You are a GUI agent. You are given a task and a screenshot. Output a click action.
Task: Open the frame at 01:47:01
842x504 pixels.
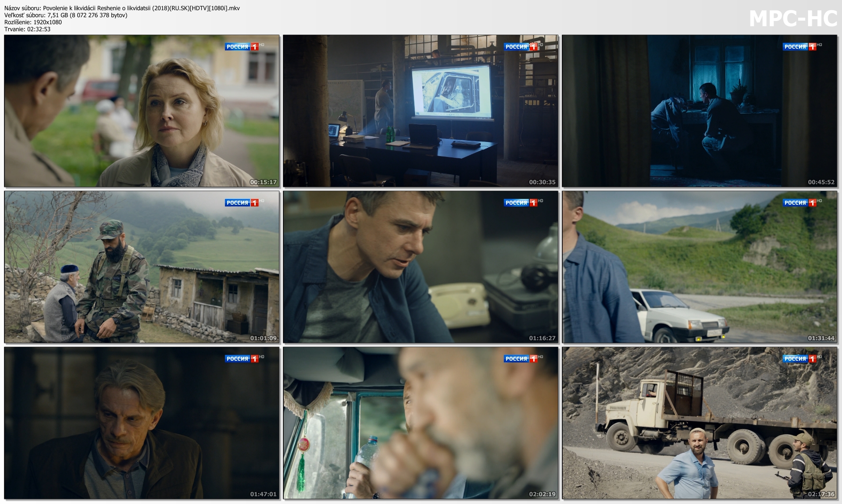point(142,423)
